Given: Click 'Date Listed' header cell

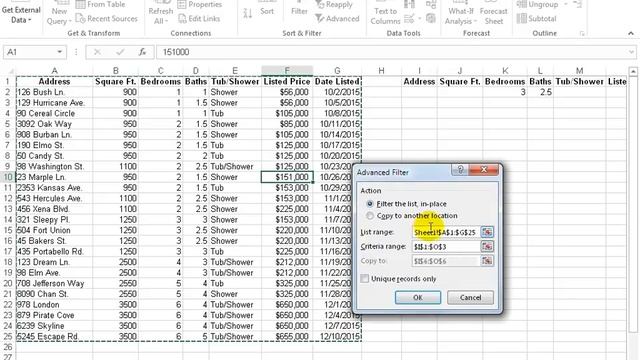Looking at the screenshot, I should pos(337,82).
